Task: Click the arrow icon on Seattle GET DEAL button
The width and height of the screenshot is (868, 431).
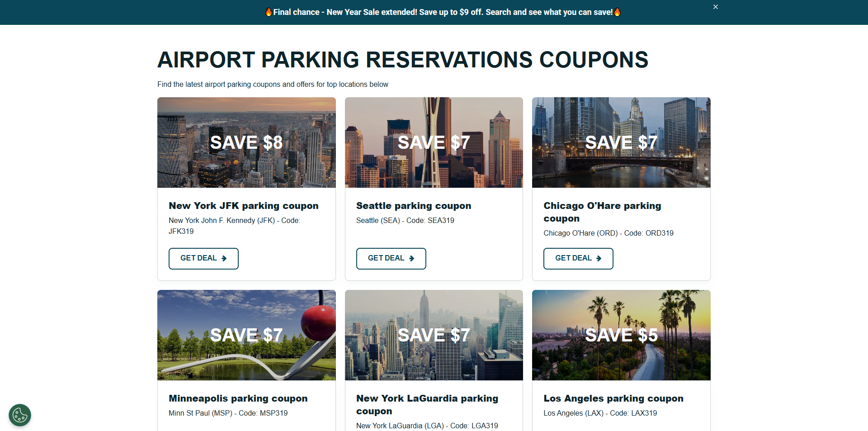Action: pyautogui.click(x=412, y=258)
